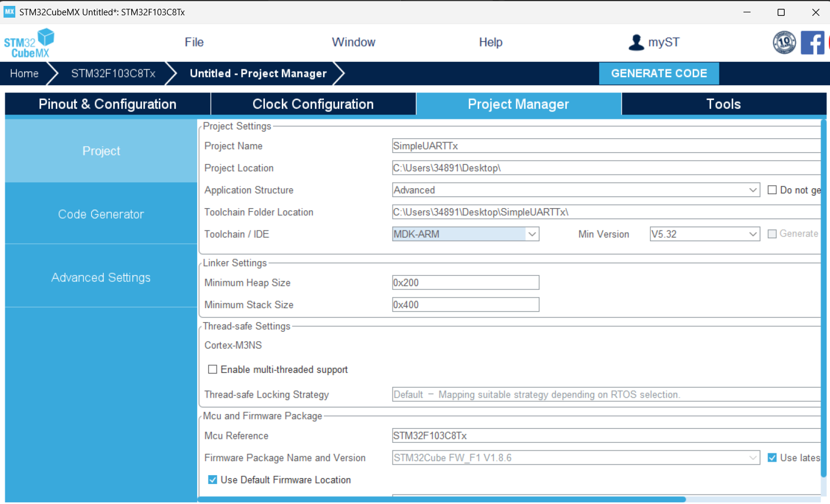
Task: Click the STM32CubeMX logo icon
Action: click(29, 43)
